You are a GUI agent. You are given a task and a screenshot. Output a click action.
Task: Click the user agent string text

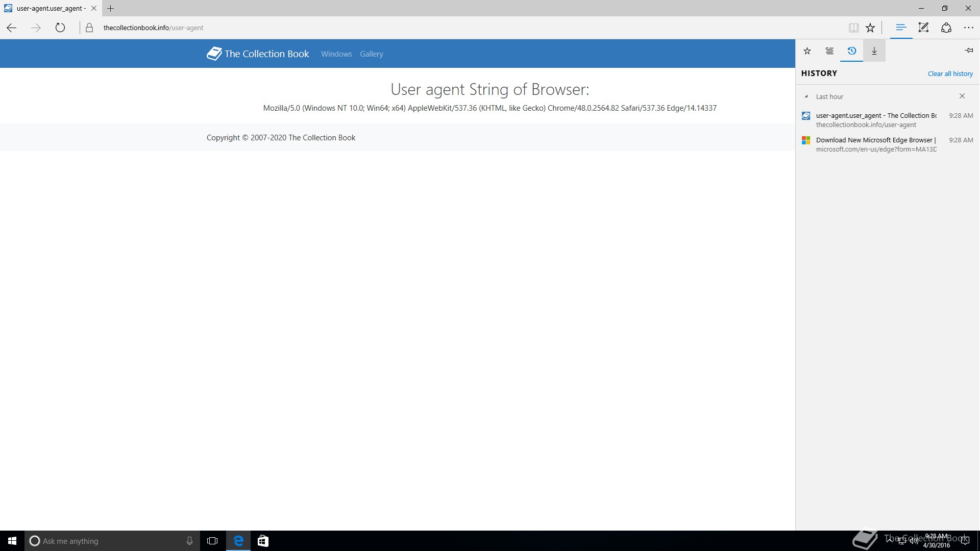(490, 108)
